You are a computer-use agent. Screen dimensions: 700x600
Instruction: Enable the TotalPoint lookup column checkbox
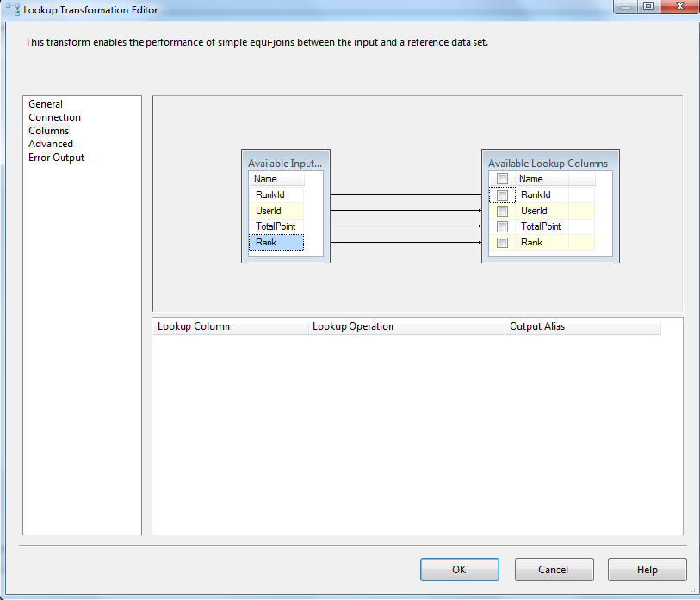[502, 226]
